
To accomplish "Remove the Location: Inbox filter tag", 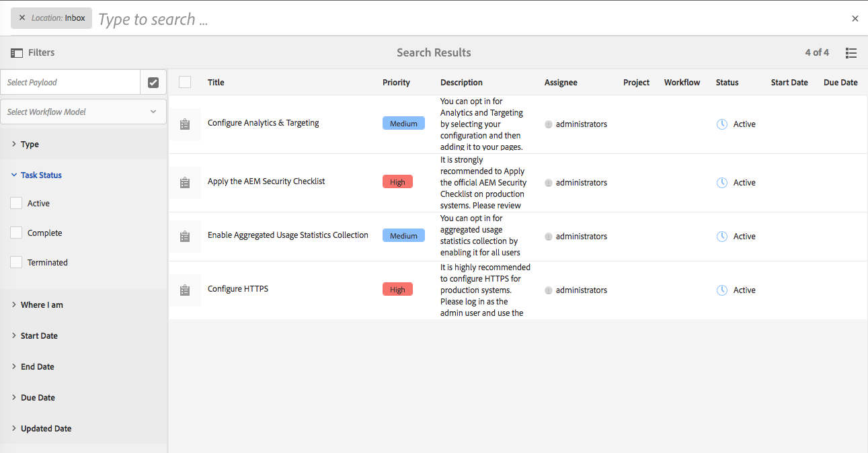I will (22, 18).
